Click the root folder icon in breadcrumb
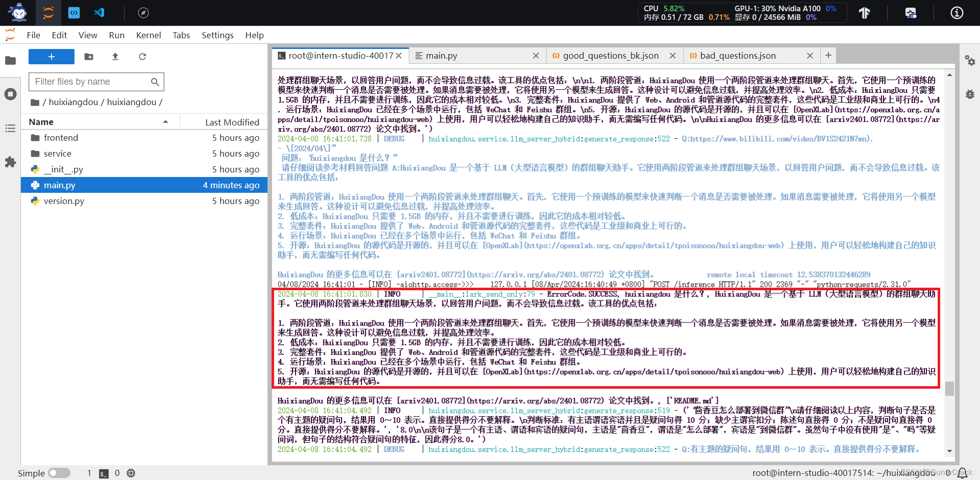This screenshot has height=480, width=980. (x=35, y=103)
